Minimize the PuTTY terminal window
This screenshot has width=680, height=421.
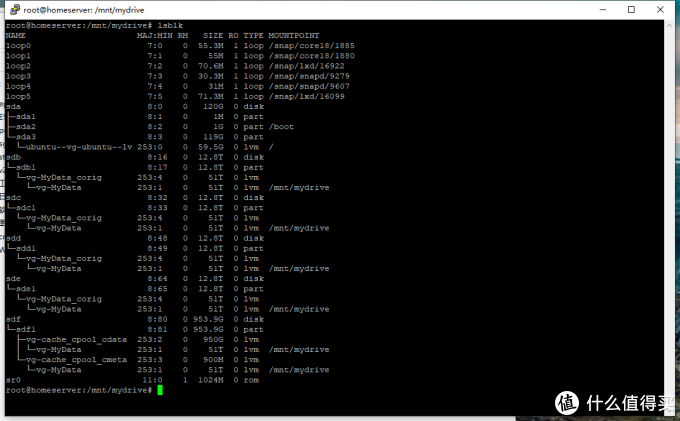[x=603, y=10]
